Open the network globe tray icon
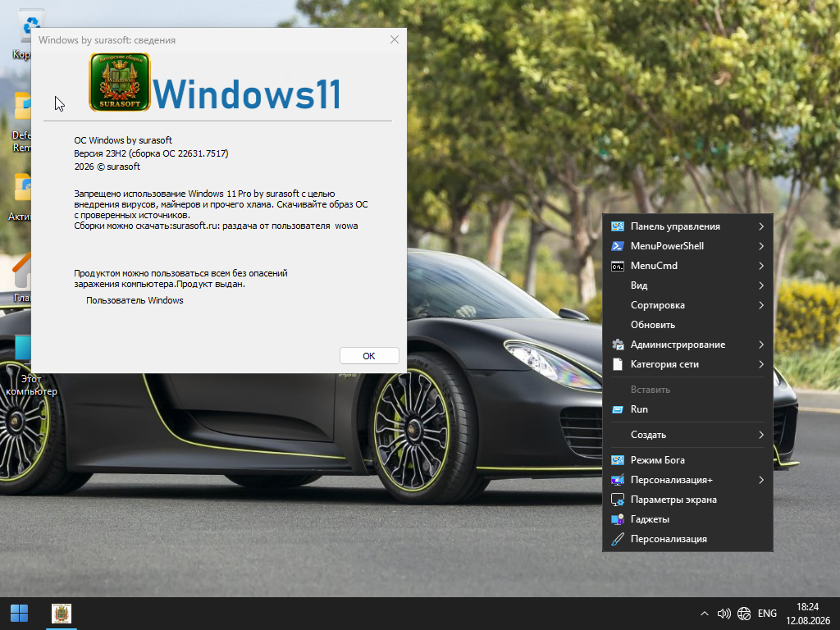Viewport: 840px width, 630px height. pos(744,614)
